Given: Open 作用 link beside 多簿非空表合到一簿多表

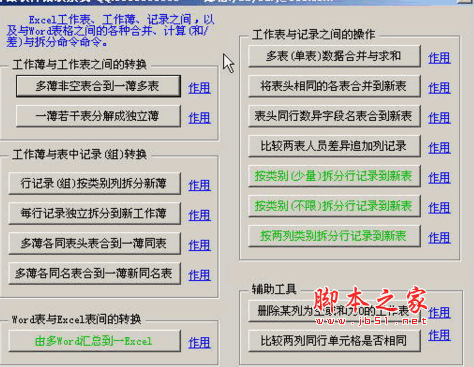Looking at the screenshot, I should (x=199, y=88).
